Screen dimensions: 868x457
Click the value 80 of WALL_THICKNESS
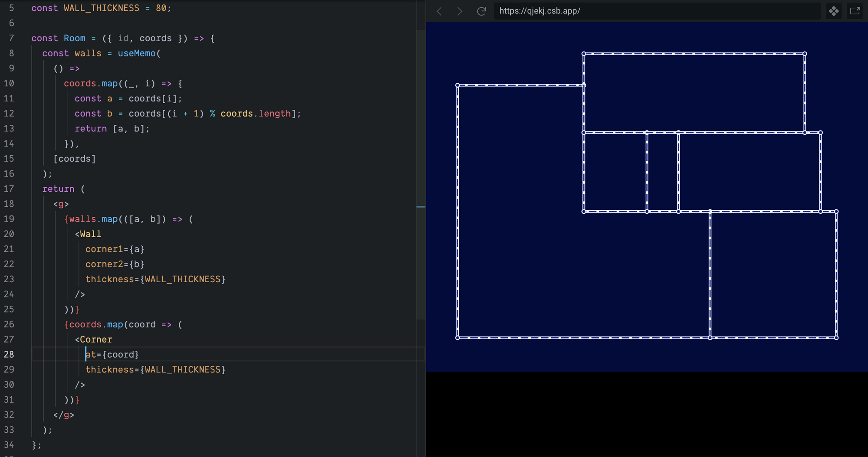pyautogui.click(x=161, y=8)
